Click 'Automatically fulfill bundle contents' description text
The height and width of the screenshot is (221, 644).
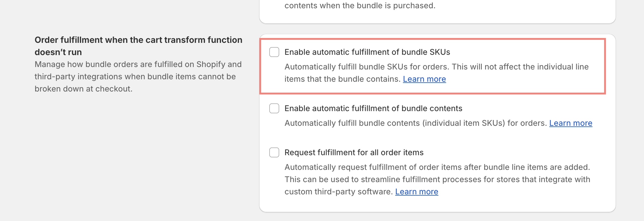(x=416, y=123)
